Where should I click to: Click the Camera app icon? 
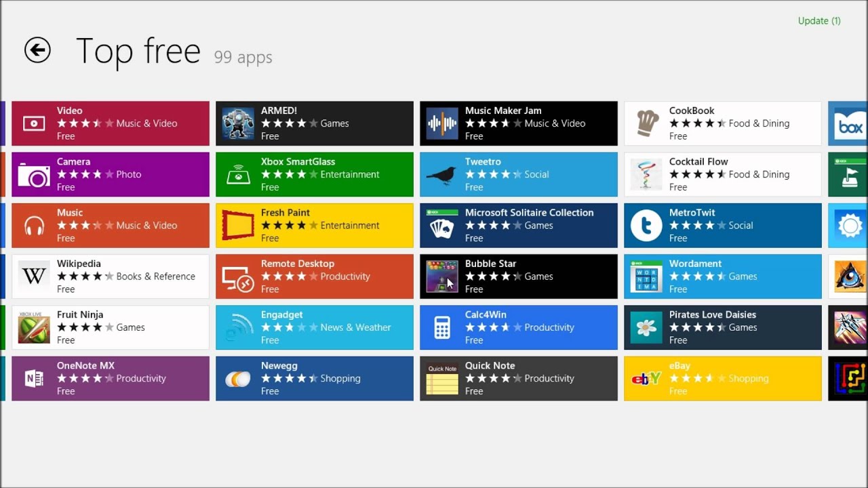point(34,175)
